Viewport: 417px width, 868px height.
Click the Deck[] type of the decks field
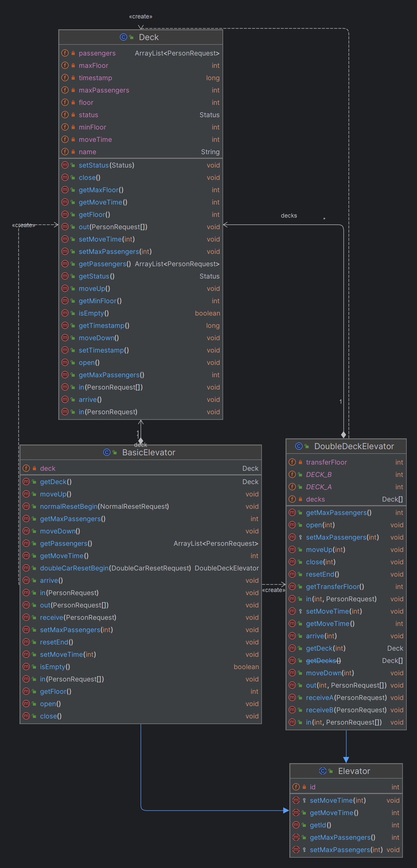coord(392,499)
